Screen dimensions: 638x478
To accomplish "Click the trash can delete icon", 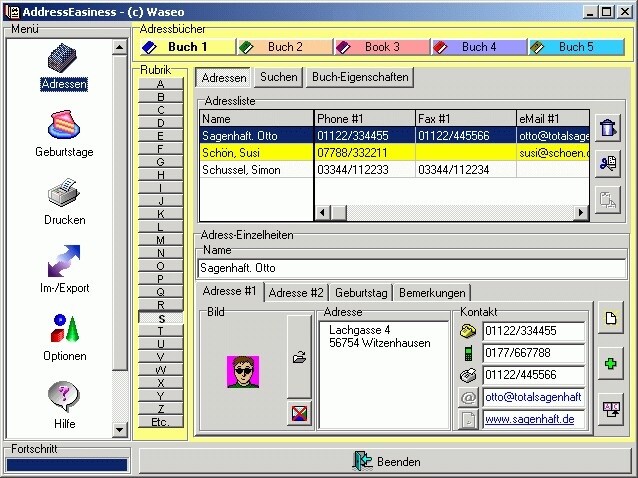I will click(x=608, y=127).
